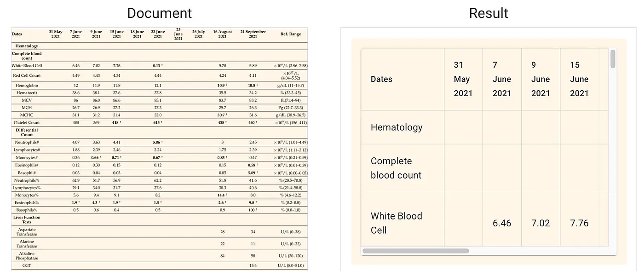Select the 6.46 value in the Result table
This screenshot has height=271, width=644.
pos(502,223)
